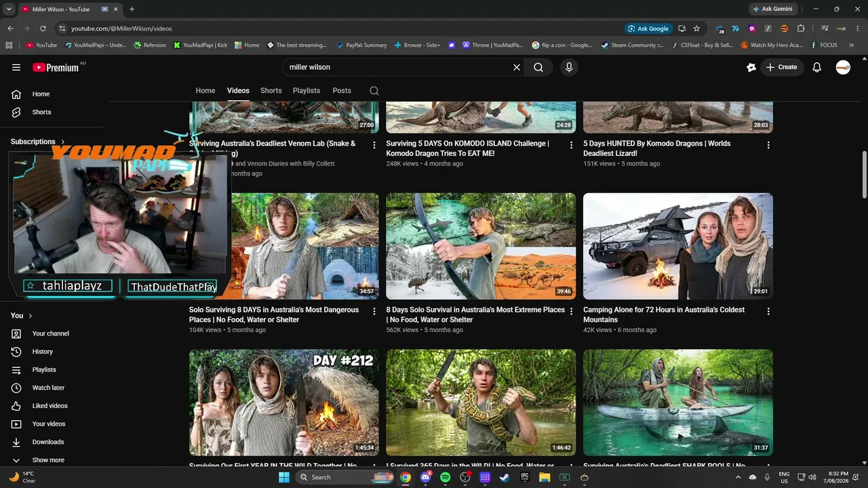868x488 pixels.
Task: Play the 'Camping Alone for 72 Hours' thumbnail
Action: pos(678,246)
